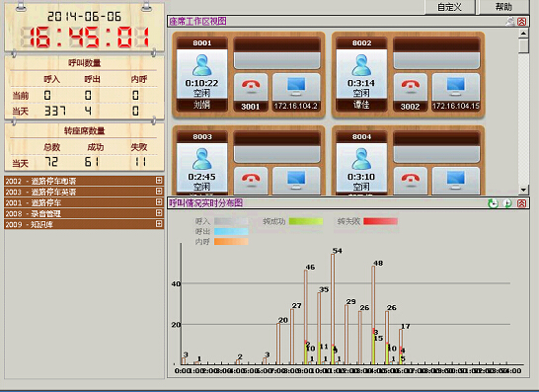Expand the 2003 queue row
The height and width of the screenshot is (392, 539).
(x=159, y=191)
